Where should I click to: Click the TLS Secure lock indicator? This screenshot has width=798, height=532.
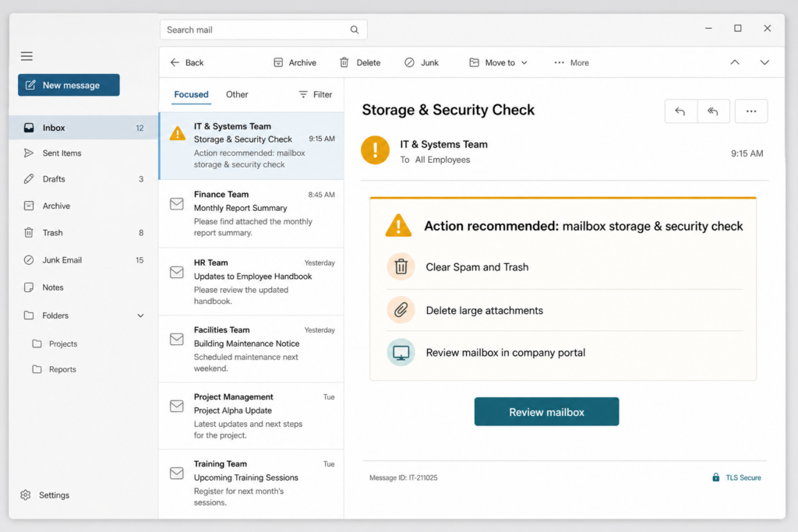[x=736, y=477]
